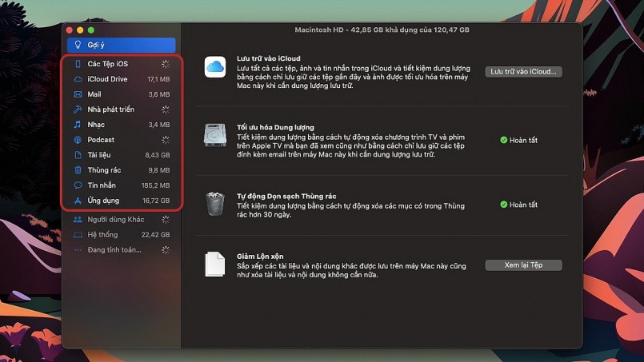Viewport: 644px width, 362px height.
Task: Open the Gợi ý sidebar tab
Action: [x=122, y=46]
